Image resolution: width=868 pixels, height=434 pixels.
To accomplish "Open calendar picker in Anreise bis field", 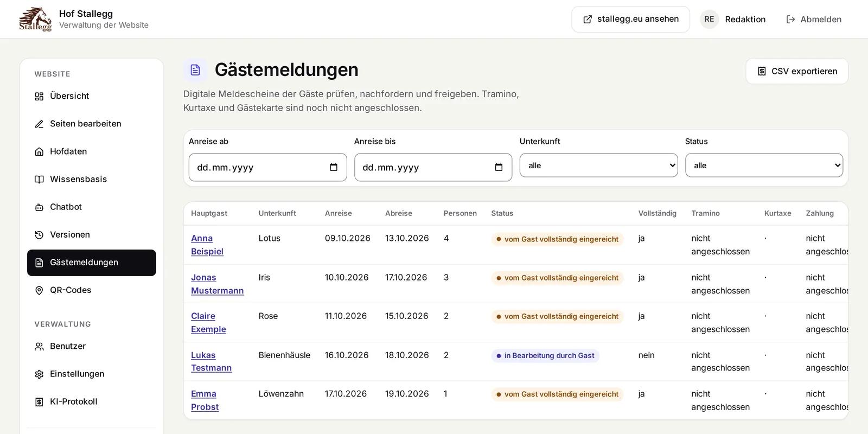I will [x=499, y=167].
